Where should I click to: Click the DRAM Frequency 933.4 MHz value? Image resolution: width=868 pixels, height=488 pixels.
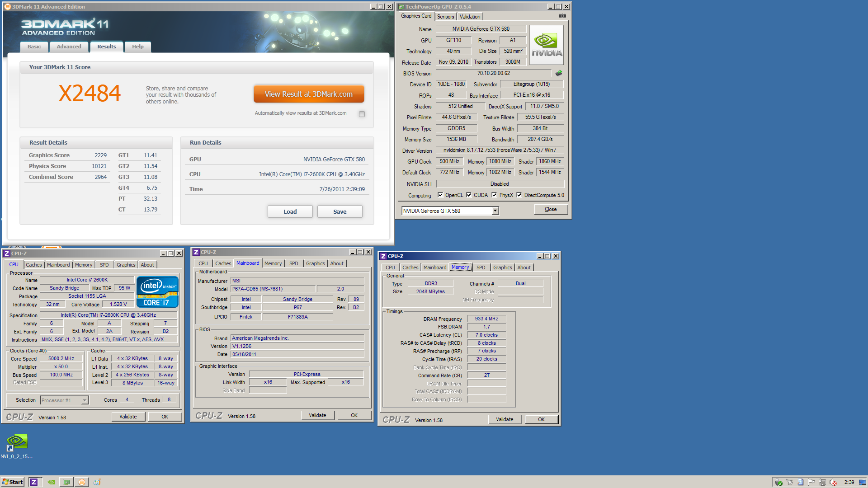486,319
